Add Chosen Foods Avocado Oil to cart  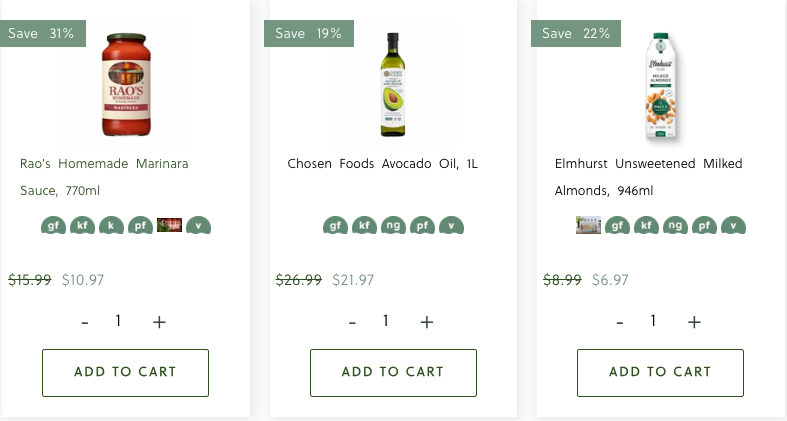(393, 372)
